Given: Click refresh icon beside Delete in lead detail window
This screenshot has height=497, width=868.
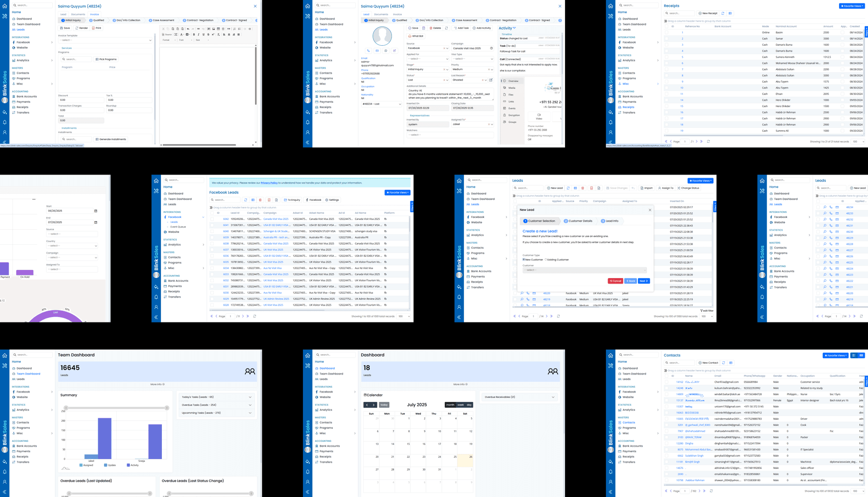Looking at the screenshot, I should point(446,28).
